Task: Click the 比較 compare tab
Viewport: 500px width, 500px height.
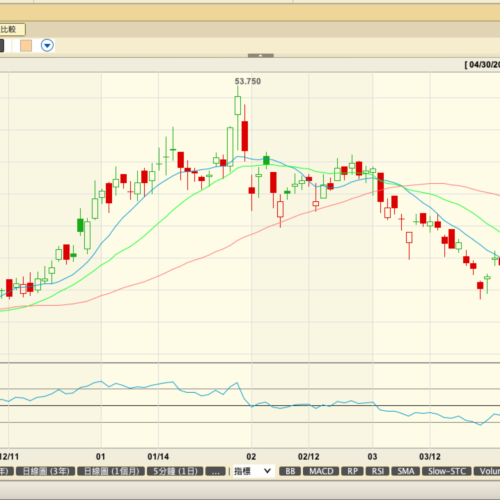Action: pyautogui.click(x=12, y=29)
